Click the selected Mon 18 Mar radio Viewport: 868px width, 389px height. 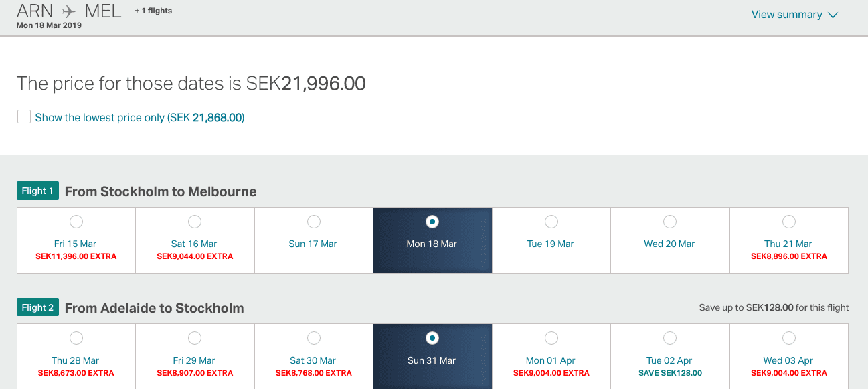pos(432,222)
